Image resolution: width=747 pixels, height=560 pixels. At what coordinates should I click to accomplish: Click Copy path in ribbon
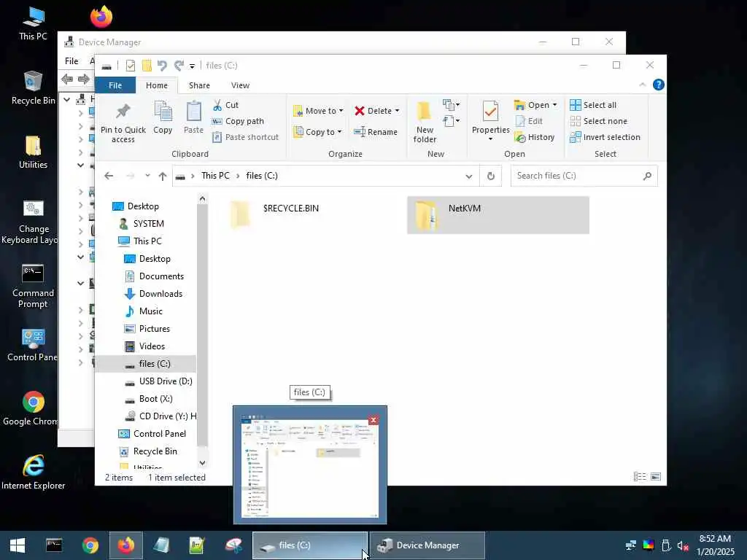click(239, 122)
